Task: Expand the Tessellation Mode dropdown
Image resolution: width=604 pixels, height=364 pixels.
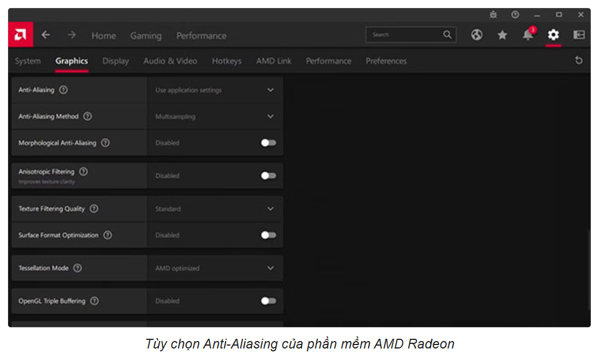Action: point(270,268)
